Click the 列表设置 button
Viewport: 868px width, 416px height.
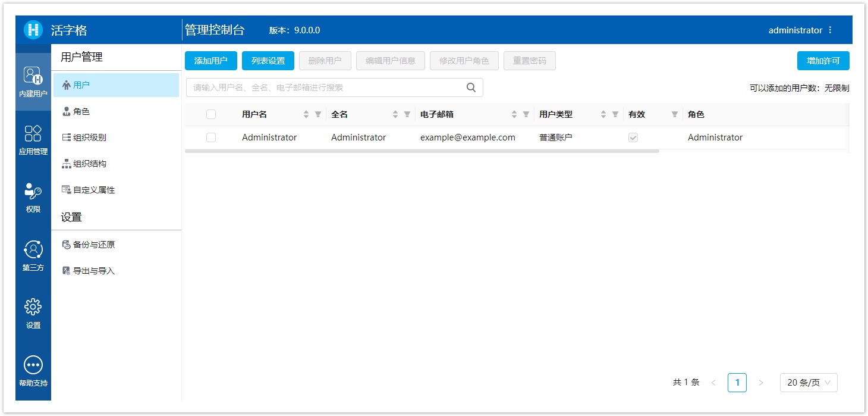pos(268,61)
